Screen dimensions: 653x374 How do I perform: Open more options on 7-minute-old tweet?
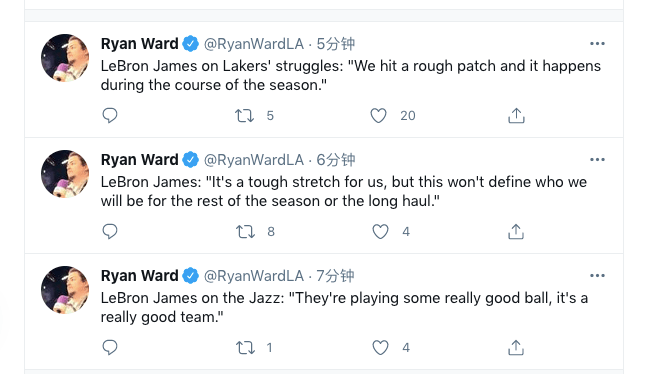[x=597, y=276]
